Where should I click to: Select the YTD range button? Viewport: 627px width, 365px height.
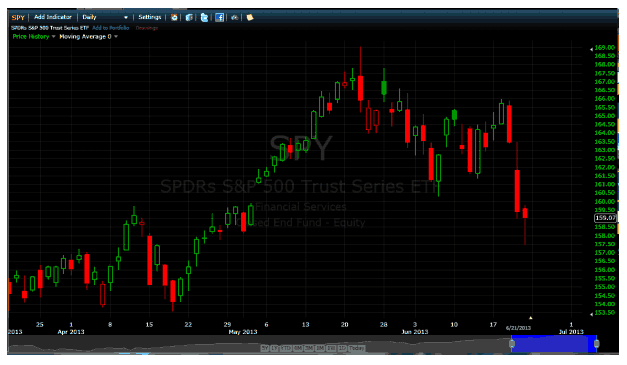click(x=286, y=348)
